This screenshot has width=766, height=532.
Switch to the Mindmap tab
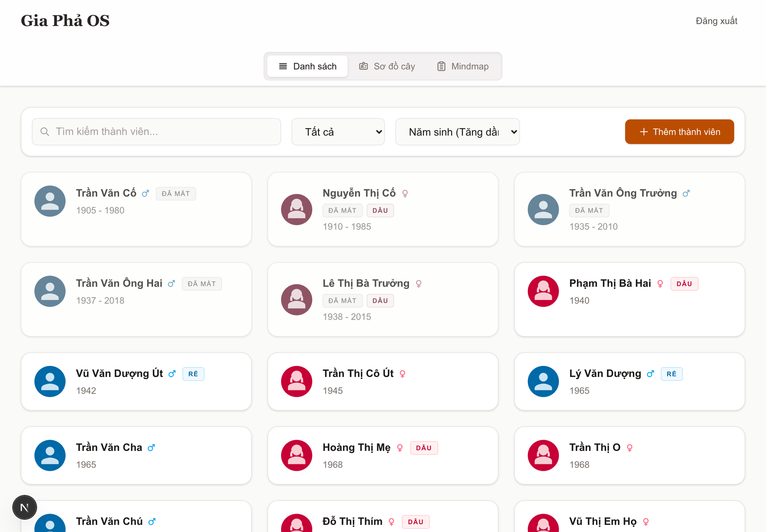click(x=463, y=66)
